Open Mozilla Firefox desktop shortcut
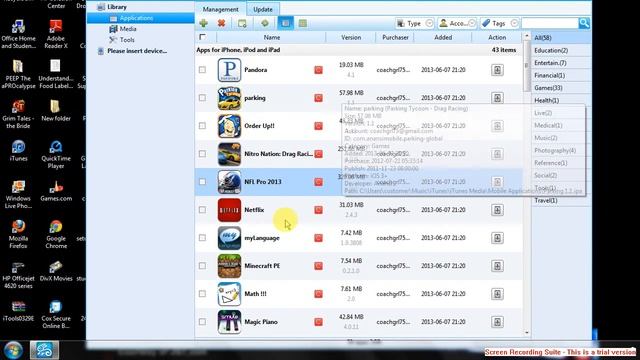 18,235
